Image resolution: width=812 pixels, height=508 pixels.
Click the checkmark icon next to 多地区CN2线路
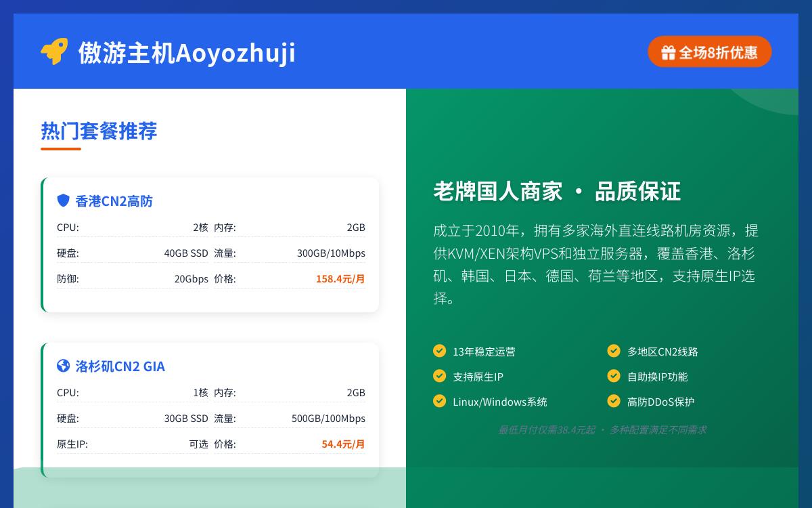click(614, 351)
